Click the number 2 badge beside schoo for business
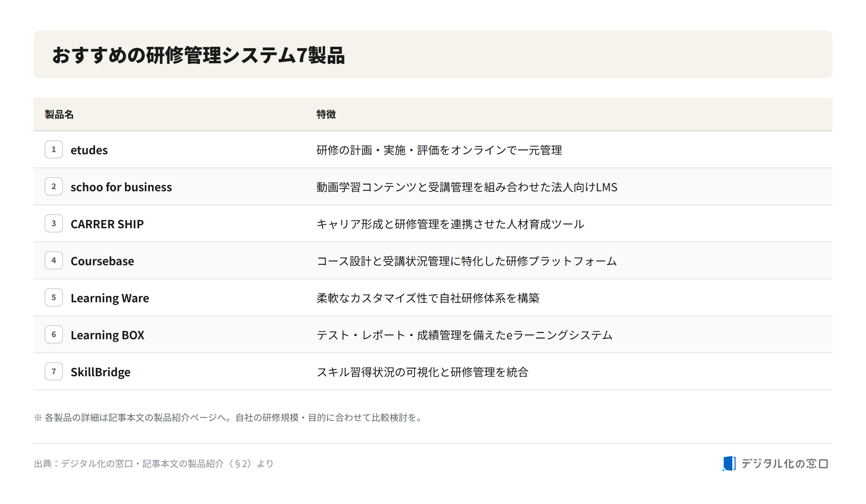The width and height of the screenshot is (866, 504). [54, 186]
